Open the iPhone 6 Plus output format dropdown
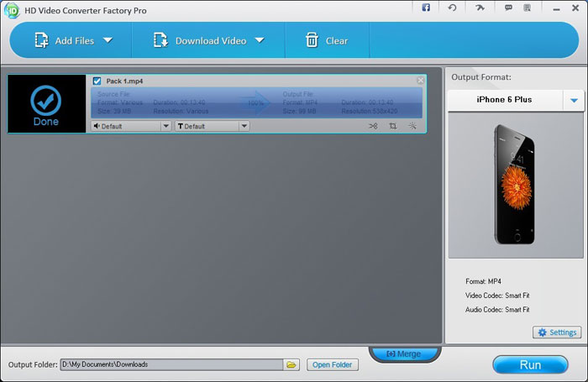Viewport: 588px width, 382px height. (x=516, y=100)
